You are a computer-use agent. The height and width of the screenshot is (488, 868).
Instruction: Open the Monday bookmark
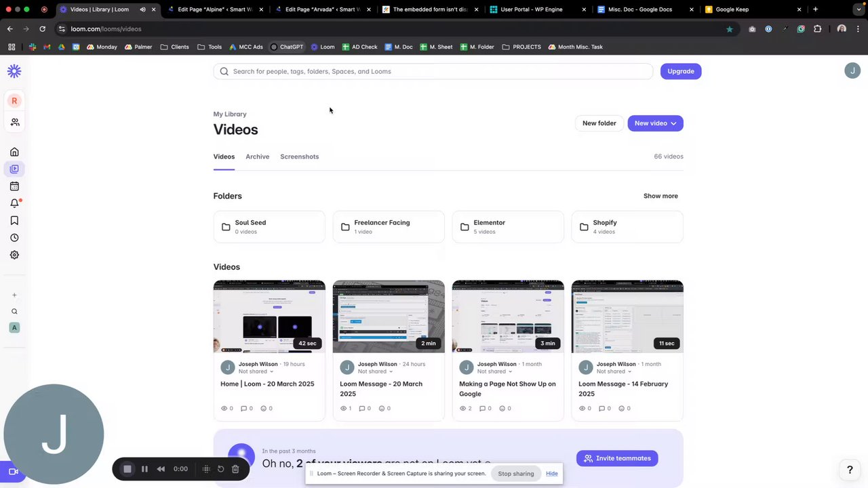(102, 47)
